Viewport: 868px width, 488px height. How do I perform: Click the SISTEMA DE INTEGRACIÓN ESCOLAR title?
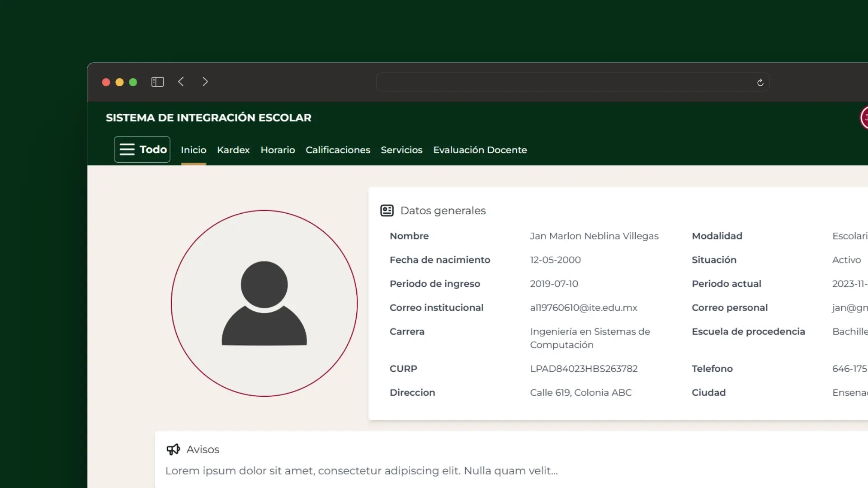point(208,117)
